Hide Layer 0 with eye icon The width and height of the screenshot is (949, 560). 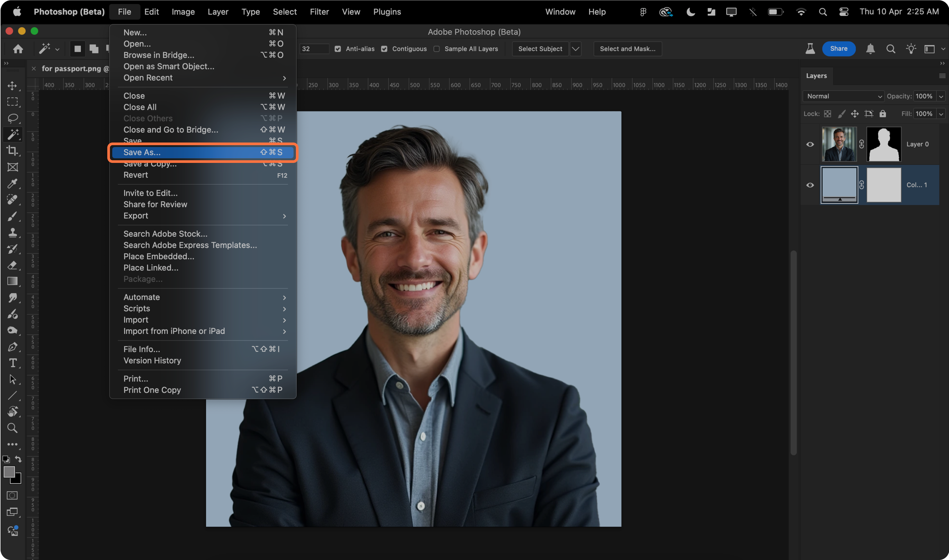pyautogui.click(x=810, y=144)
